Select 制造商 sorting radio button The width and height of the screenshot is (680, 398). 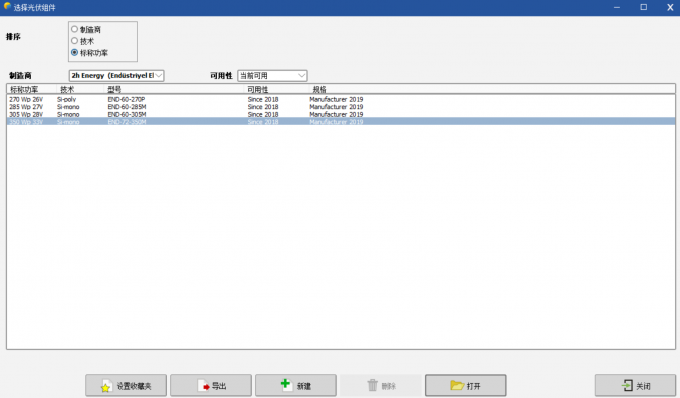click(x=74, y=29)
